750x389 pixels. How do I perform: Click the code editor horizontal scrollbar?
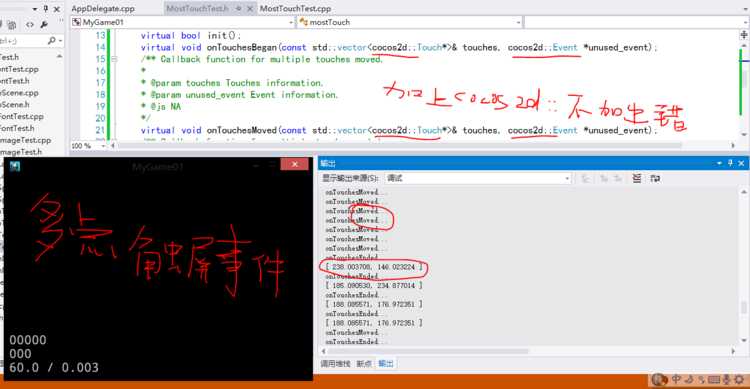pyautogui.click(x=399, y=145)
